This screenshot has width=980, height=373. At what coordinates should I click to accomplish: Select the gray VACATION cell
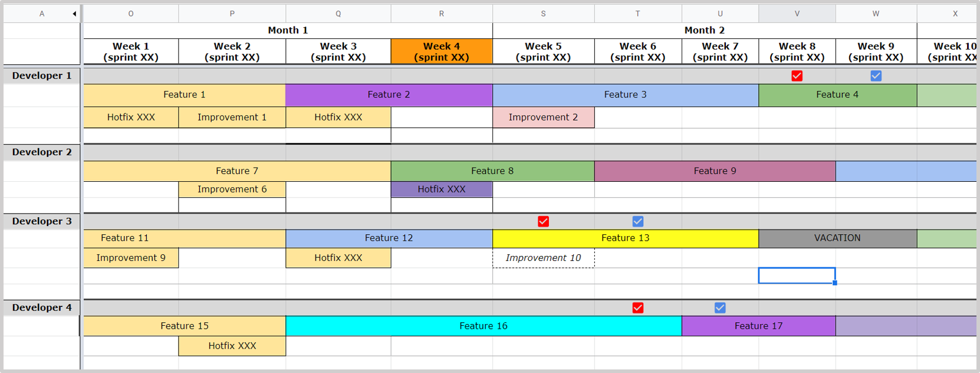pos(837,238)
